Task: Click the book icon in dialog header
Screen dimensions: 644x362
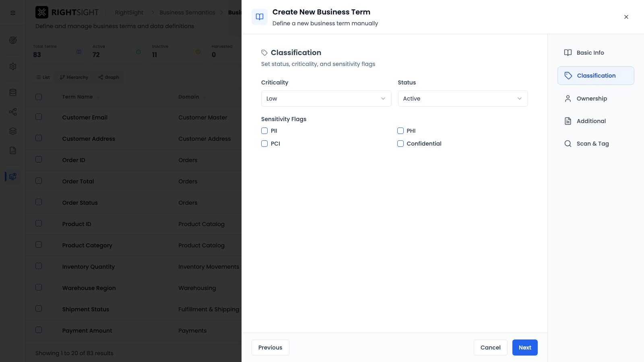Action: pos(260,17)
